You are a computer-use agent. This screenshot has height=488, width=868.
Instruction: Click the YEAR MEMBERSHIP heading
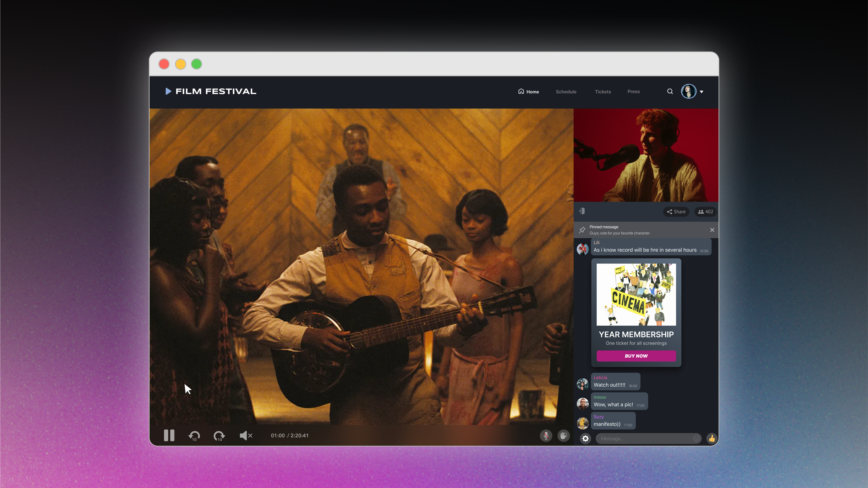(636, 334)
